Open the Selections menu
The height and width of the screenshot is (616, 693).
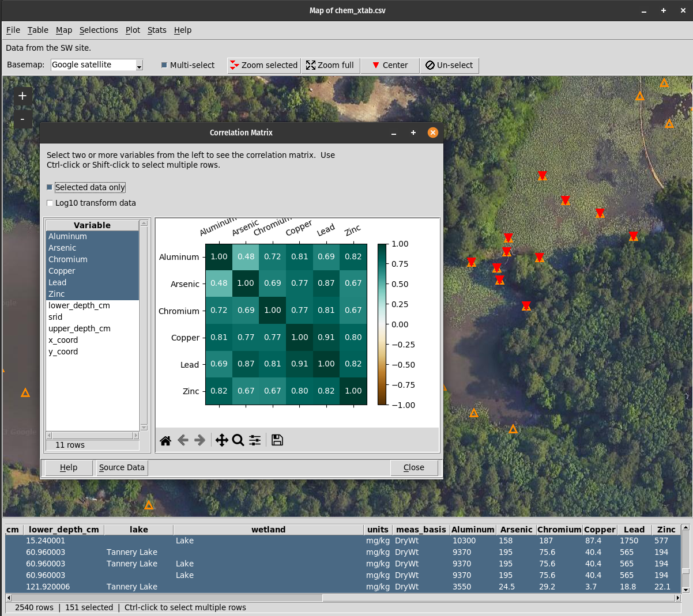pos(99,30)
